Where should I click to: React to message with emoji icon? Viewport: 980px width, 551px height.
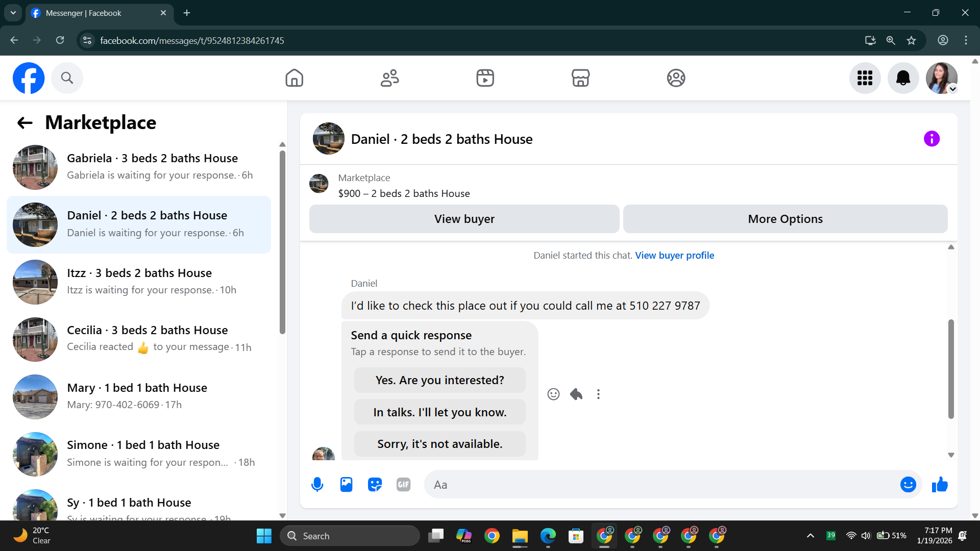point(553,394)
